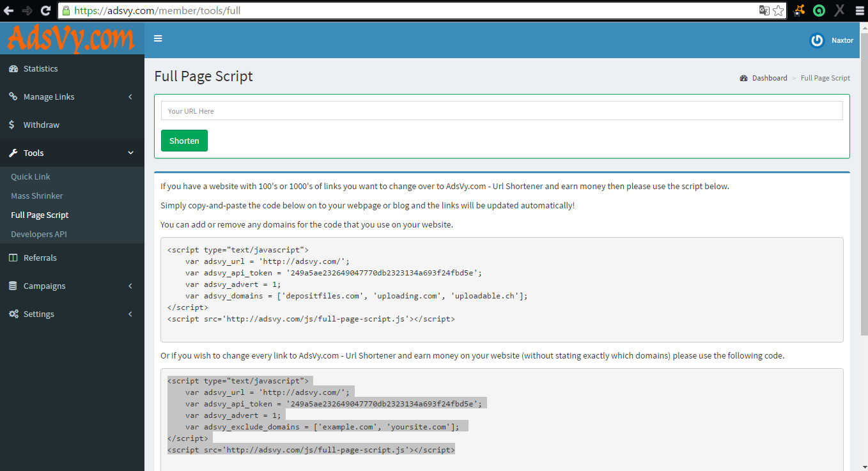868x471 pixels.
Task: Toggle the sidebar with the hamburger icon
Action: 158,38
